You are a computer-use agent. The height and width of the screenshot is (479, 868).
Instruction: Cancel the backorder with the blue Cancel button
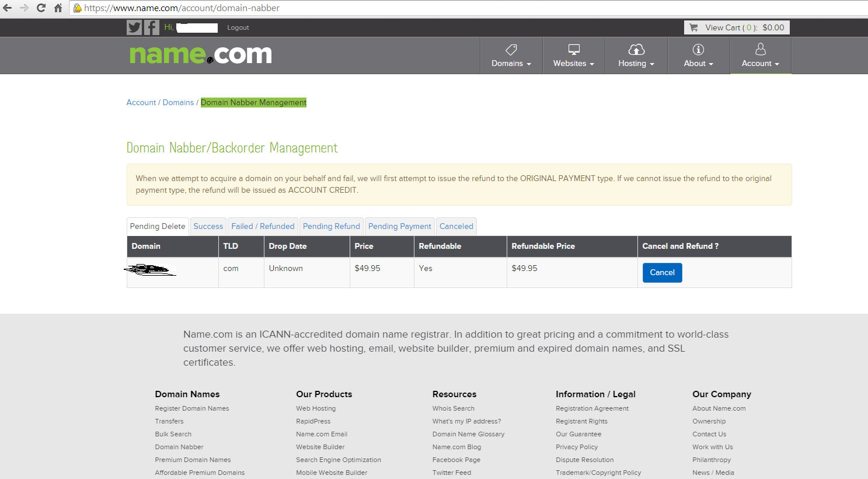[x=663, y=273]
